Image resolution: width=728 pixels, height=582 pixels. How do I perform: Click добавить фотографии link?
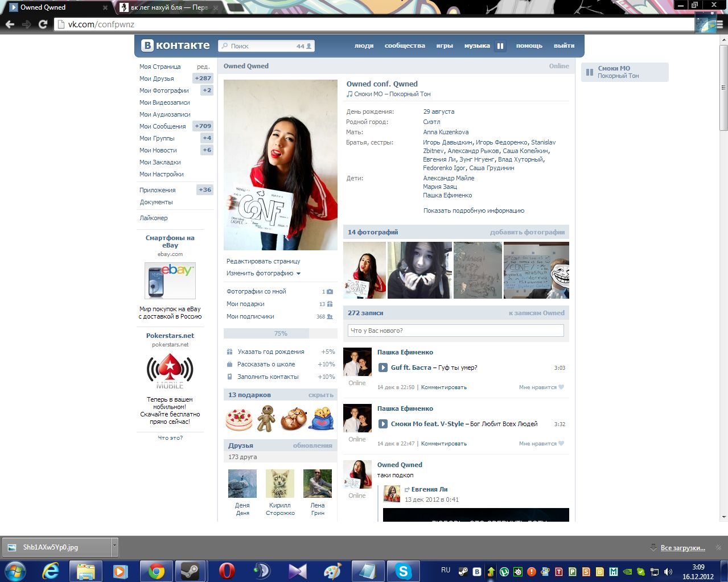[527, 232]
